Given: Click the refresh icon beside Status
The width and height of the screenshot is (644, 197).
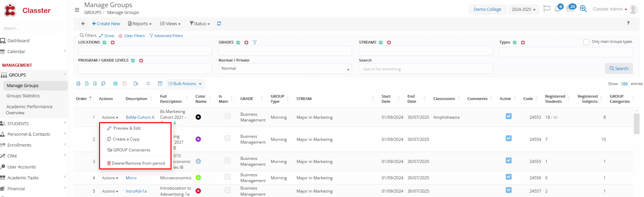Looking at the screenshot, I should click(219, 23).
